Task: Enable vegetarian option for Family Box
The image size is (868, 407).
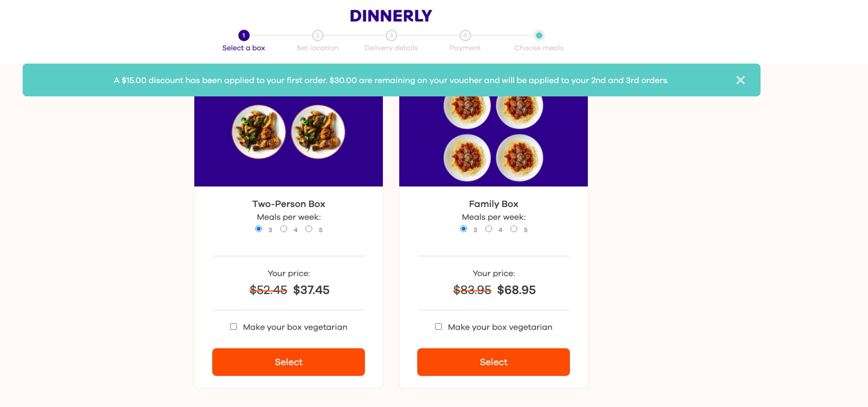Action: coord(438,327)
